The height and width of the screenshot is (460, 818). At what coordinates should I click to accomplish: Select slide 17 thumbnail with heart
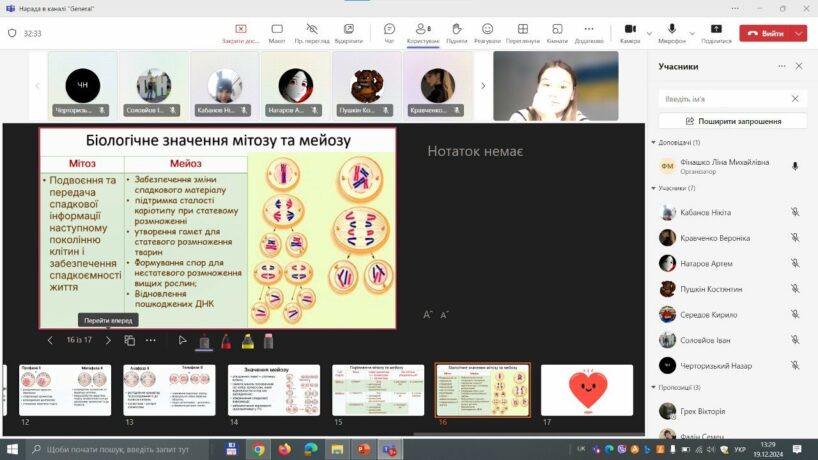click(586, 390)
